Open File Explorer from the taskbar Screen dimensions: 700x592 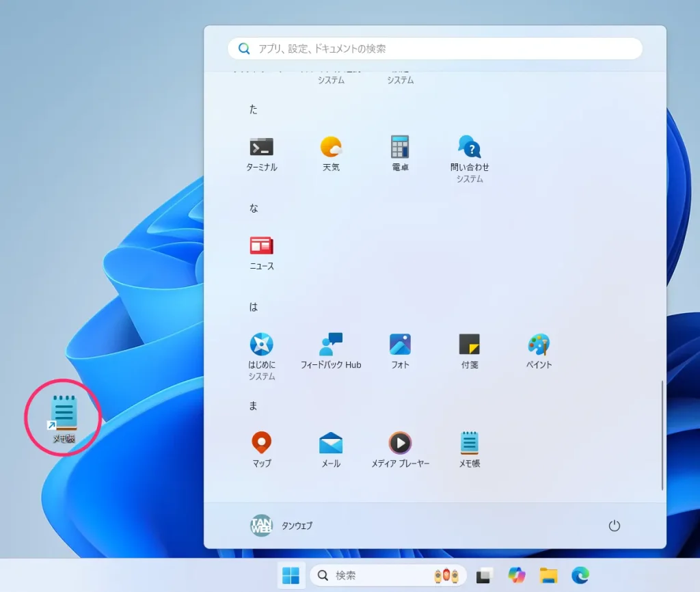pos(548,576)
